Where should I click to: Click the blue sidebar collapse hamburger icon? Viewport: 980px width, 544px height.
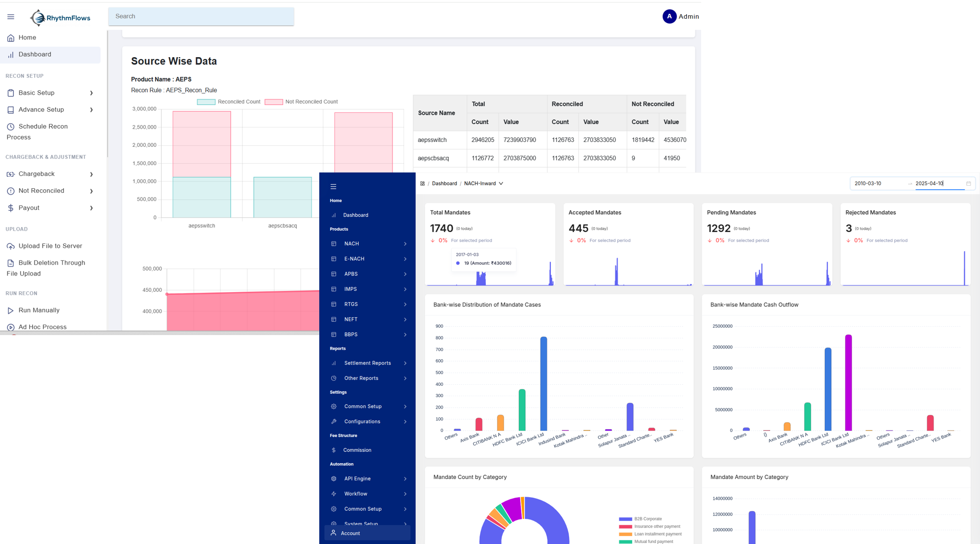pyautogui.click(x=334, y=187)
